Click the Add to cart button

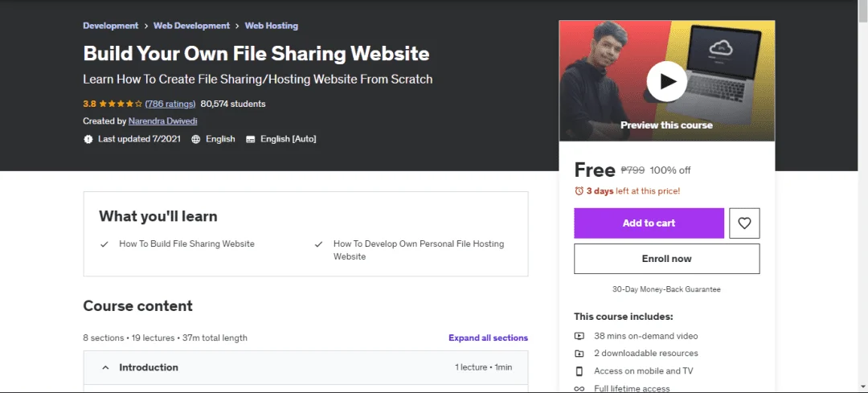pyautogui.click(x=649, y=223)
